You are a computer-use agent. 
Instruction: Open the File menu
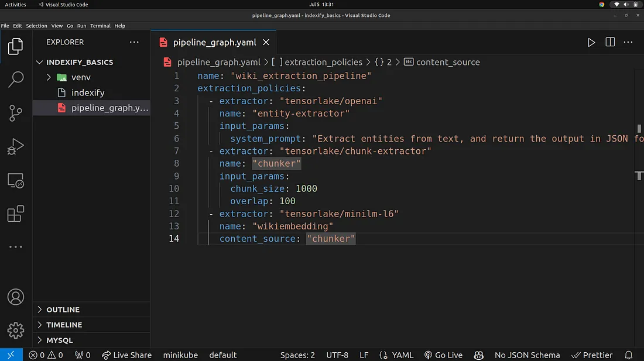(x=5, y=26)
